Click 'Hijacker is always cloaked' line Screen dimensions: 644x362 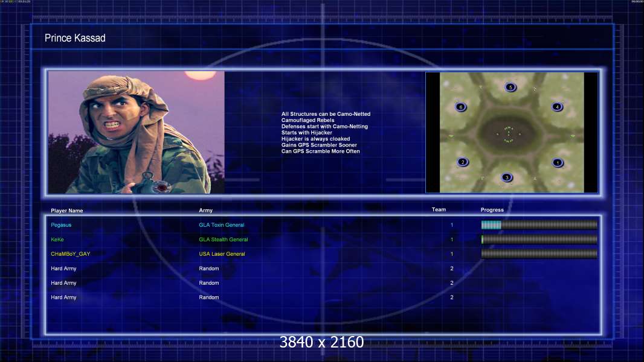315,139
